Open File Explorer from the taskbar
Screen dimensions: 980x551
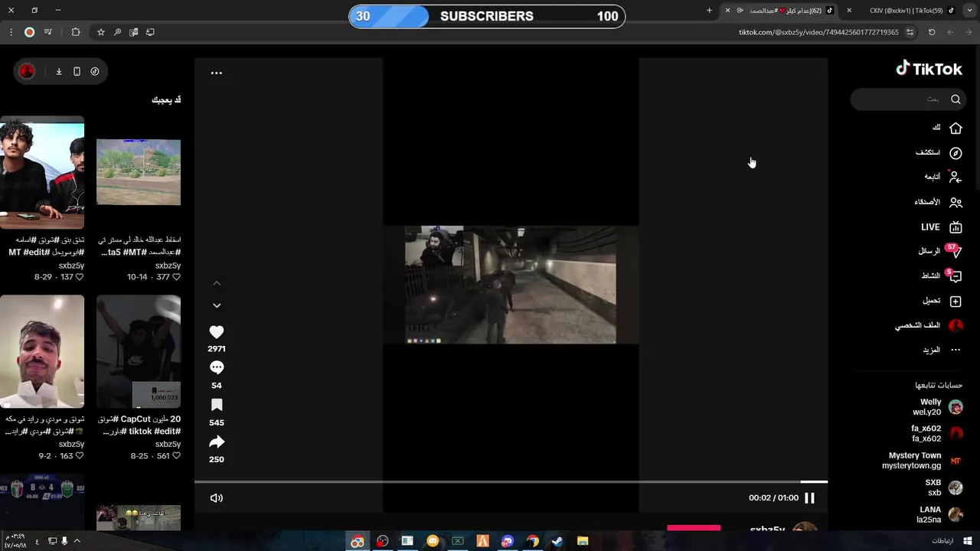(582, 541)
